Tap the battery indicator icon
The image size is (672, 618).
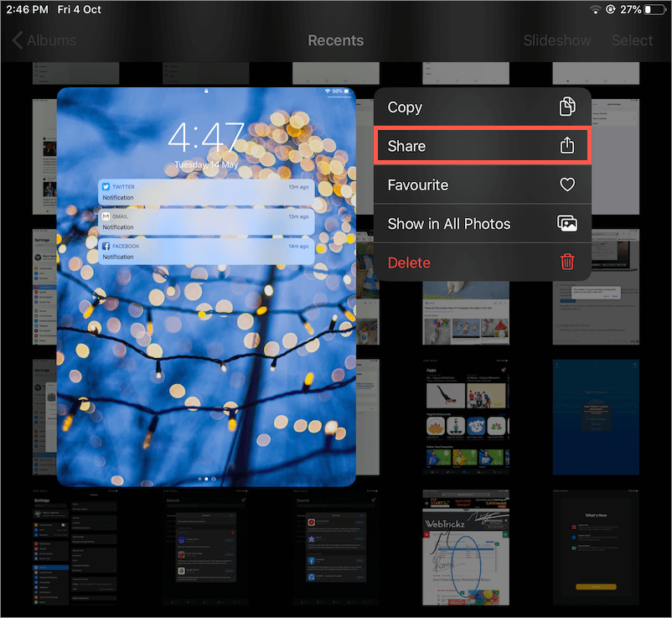655,9
